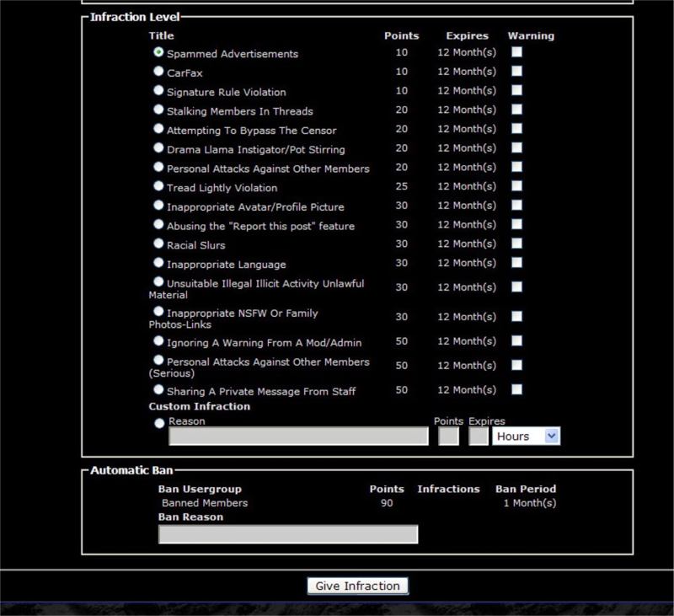Tick Warning checkbox for Racial Slurs
This screenshot has width=674, height=616.
click(x=516, y=244)
